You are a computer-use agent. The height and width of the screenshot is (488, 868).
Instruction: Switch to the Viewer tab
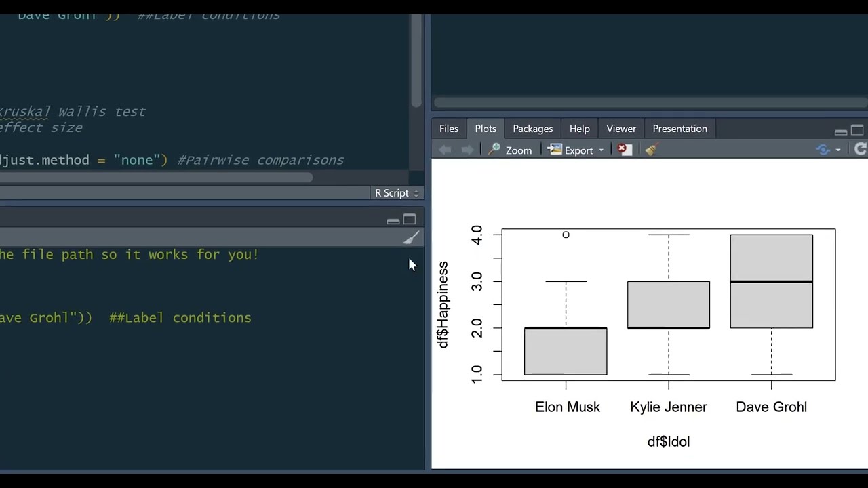point(621,129)
